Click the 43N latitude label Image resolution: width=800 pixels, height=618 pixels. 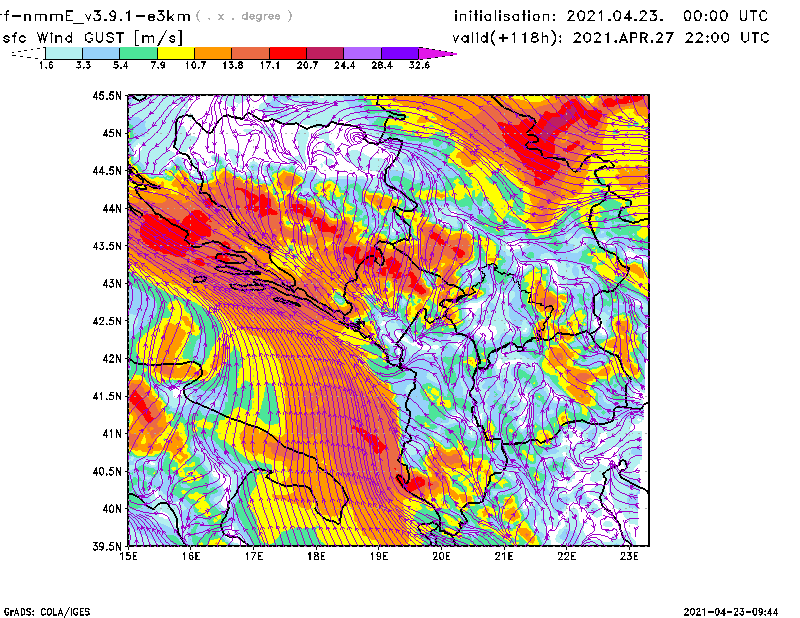(112, 283)
